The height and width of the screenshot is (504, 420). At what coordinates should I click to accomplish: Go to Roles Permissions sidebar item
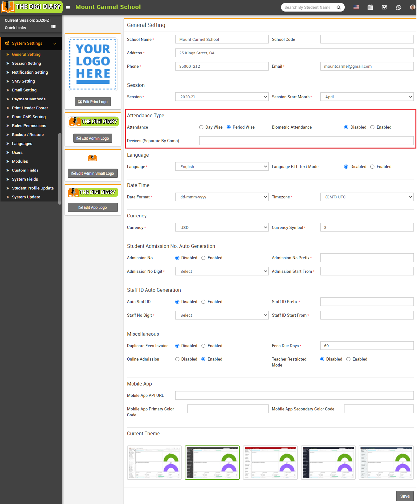pyautogui.click(x=29, y=126)
